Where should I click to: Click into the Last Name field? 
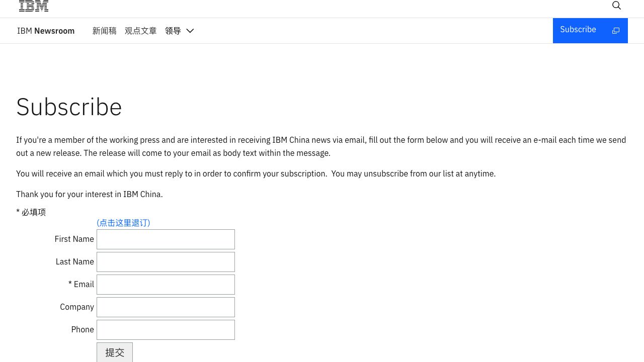pyautogui.click(x=166, y=262)
